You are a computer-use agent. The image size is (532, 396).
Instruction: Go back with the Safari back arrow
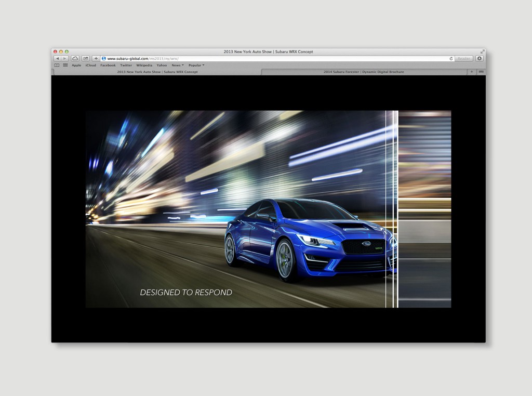pyautogui.click(x=57, y=59)
